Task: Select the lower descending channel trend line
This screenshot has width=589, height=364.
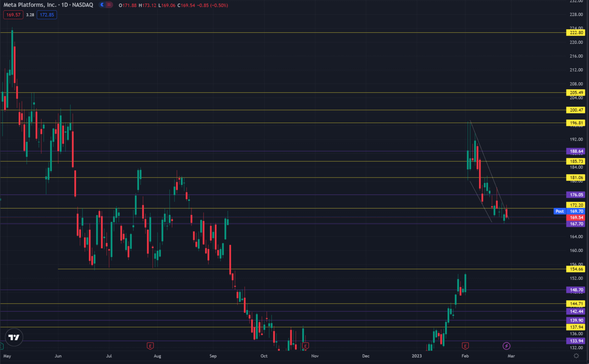Action: tap(481, 201)
